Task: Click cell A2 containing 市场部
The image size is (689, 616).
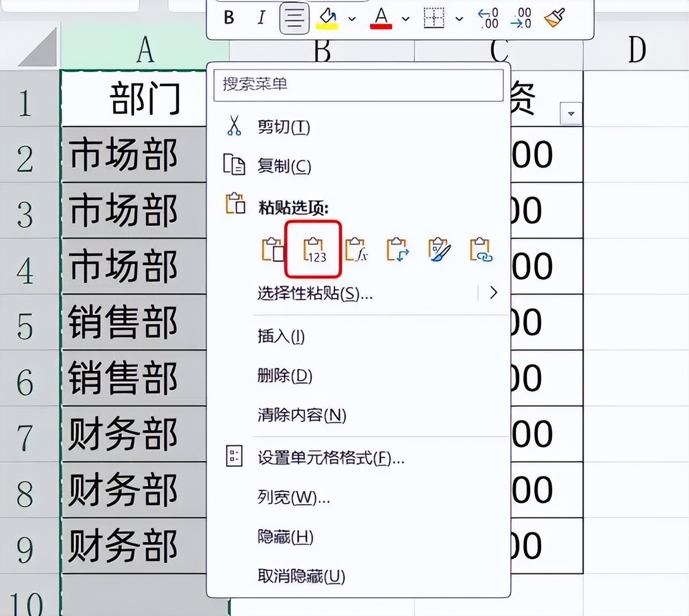Action: (x=135, y=155)
